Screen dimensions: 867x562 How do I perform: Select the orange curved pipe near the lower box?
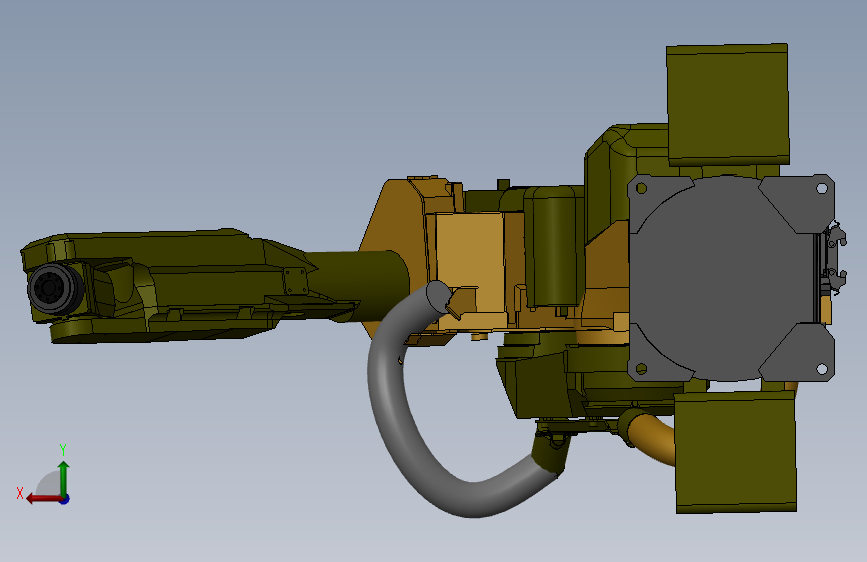(652, 437)
